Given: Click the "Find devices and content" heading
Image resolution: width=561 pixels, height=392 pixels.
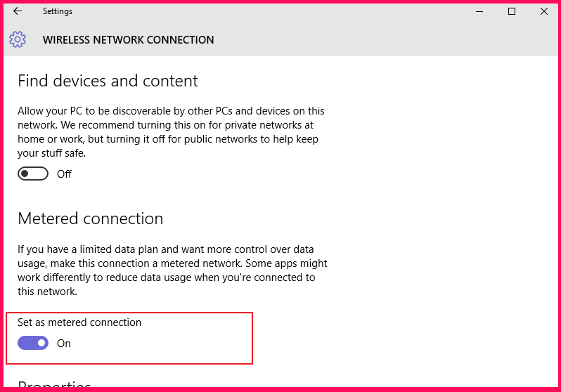Looking at the screenshot, I should pyautogui.click(x=108, y=81).
